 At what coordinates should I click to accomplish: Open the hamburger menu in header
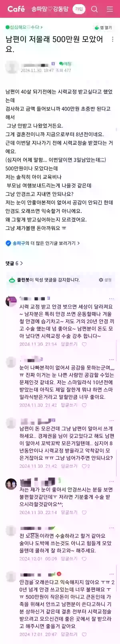coord(110,9)
